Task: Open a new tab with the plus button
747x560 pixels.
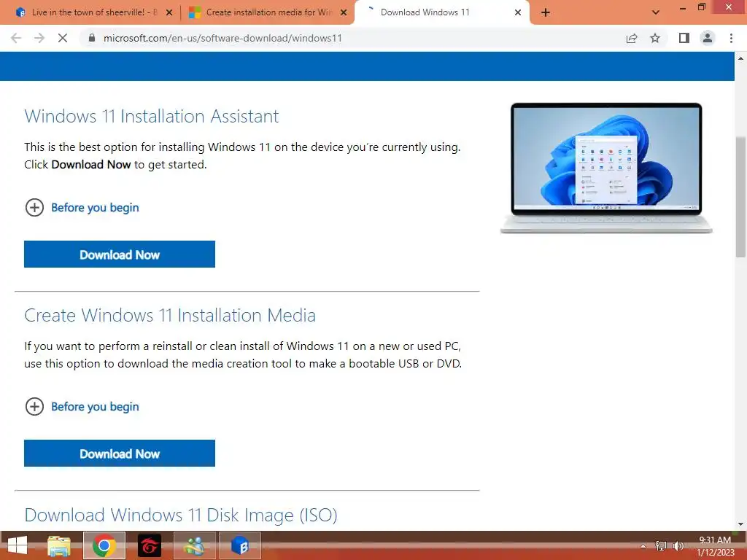Action: (546, 12)
